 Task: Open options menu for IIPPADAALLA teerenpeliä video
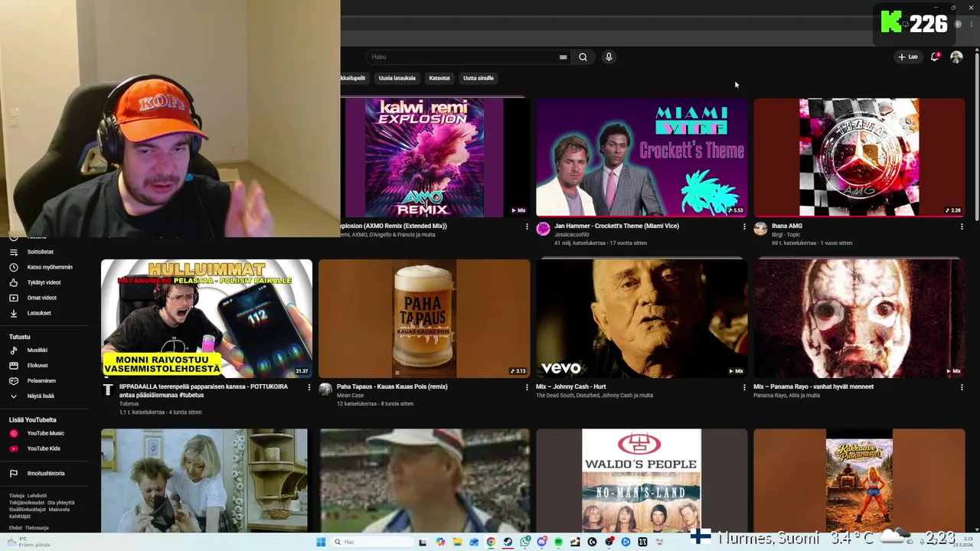(309, 387)
